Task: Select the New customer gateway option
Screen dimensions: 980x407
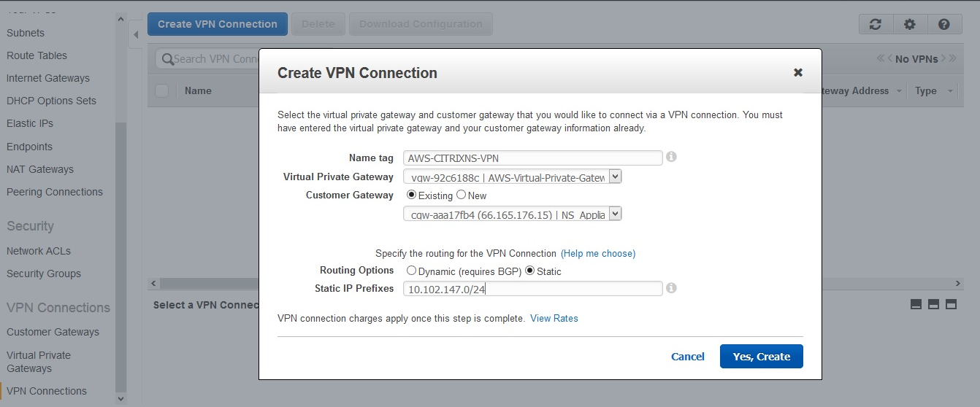Action: [461, 195]
